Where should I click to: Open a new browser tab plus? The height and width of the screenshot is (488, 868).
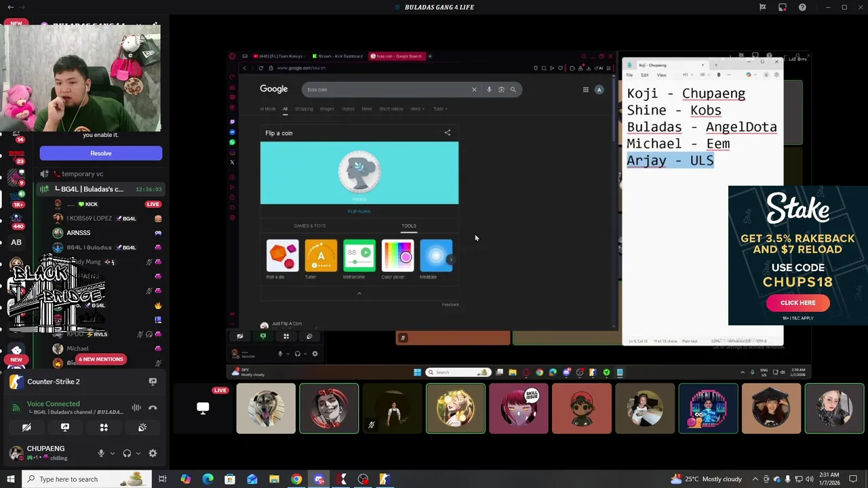(430, 56)
